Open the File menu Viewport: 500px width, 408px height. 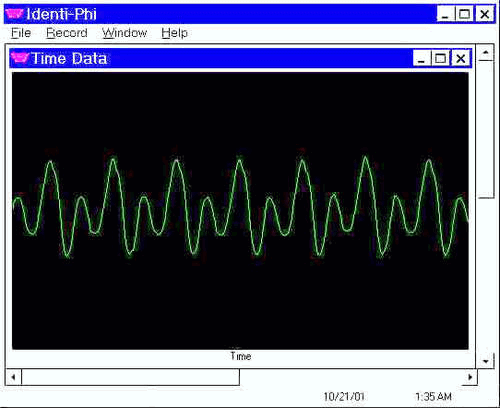click(21, 33)
